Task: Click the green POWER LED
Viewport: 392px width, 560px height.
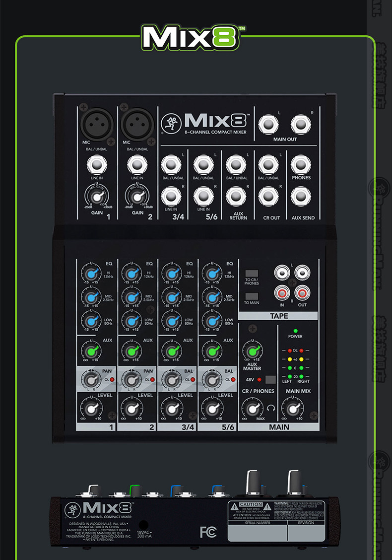Action: pyautogui.click(x=295, y=331)
